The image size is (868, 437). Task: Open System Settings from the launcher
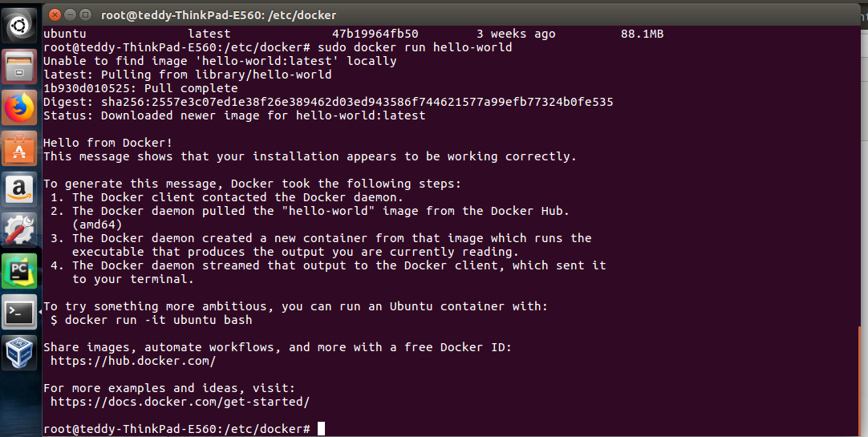[18, 231]
